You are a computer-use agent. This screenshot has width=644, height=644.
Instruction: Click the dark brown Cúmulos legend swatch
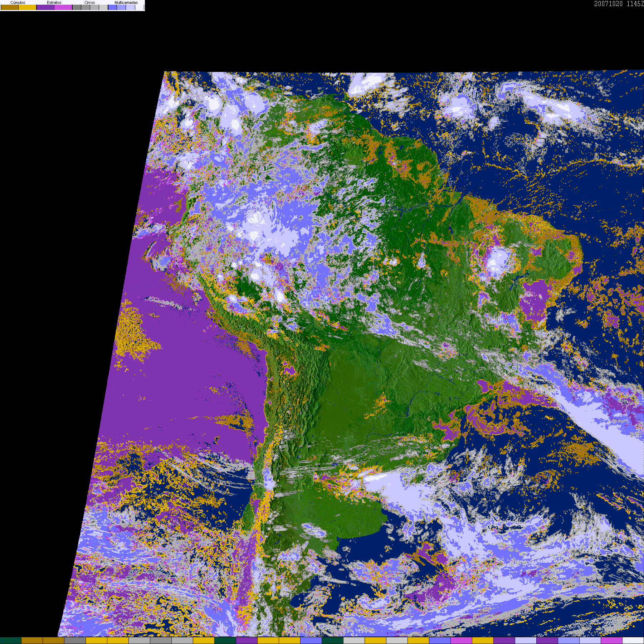click(10, 7)
